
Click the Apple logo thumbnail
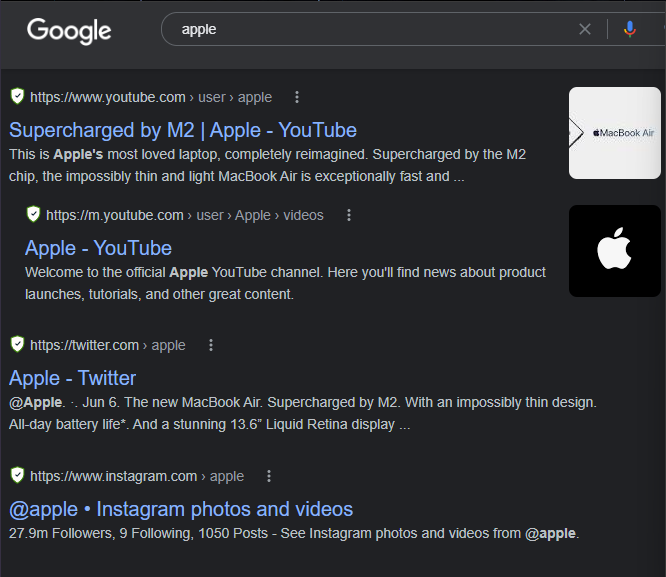tap(615, 251)
